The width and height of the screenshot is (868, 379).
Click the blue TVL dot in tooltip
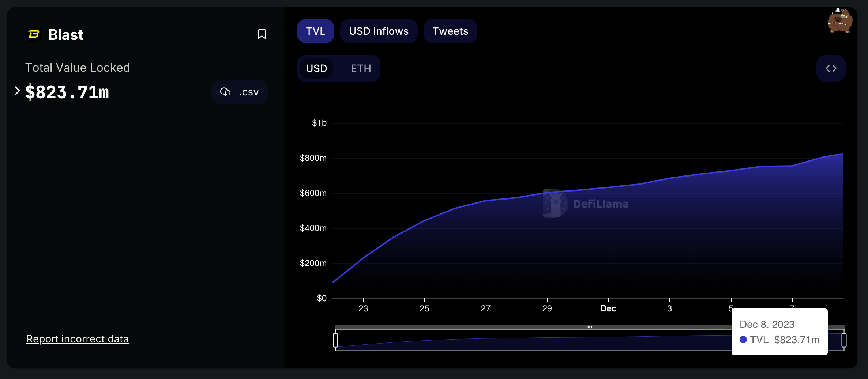pos(743,340)
